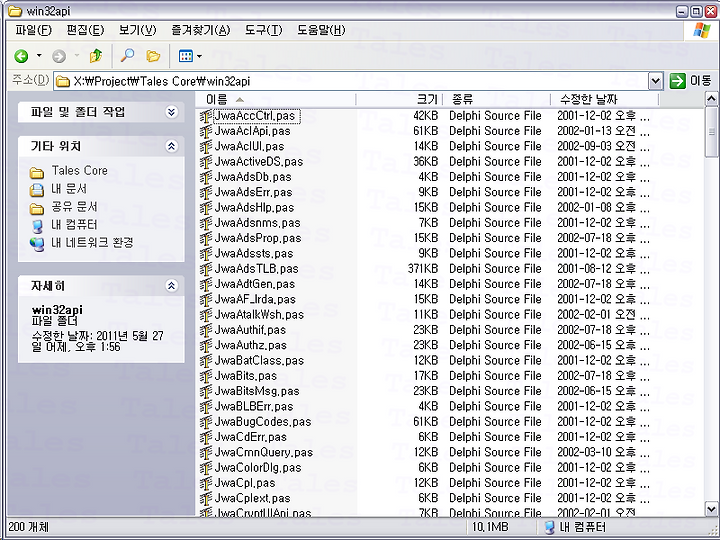Select JwaAdsTLB.pas file icon
Image resolution: width=720 pixels, height=540 pixels.
click(206, 269)
